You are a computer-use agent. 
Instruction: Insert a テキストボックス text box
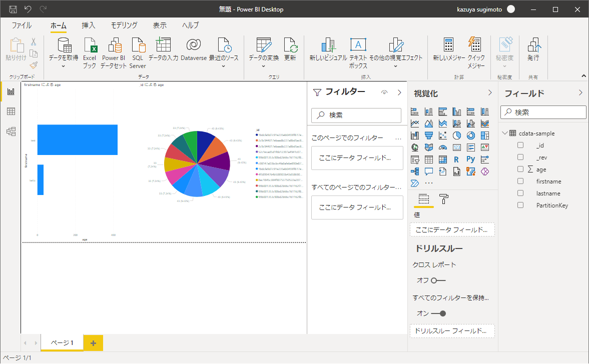[x=358, y=46]
